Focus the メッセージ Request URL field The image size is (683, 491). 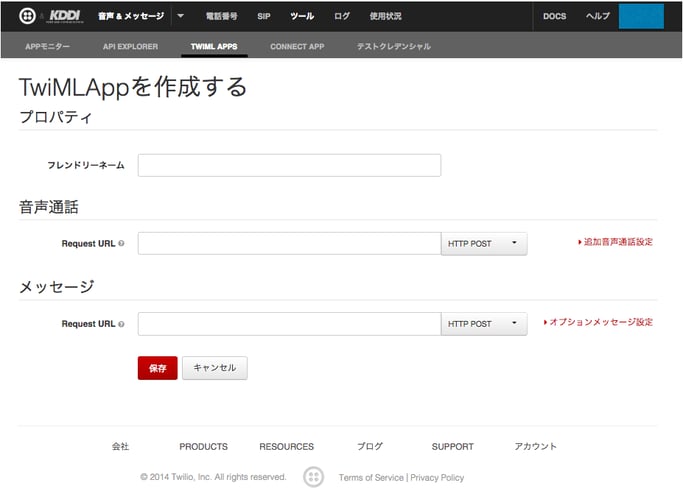tap(289, 324)
